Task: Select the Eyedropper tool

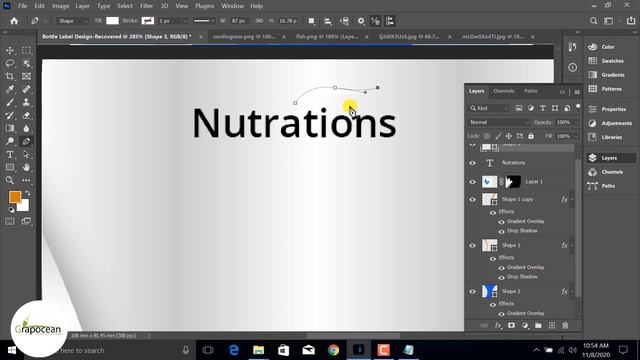Action: [10, 89]
